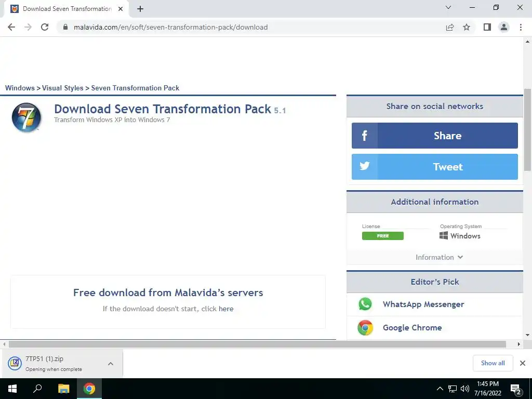532x399 pixels.
Task: Click Download Seven Transformation Pack heading
Action: pos(163,109)
